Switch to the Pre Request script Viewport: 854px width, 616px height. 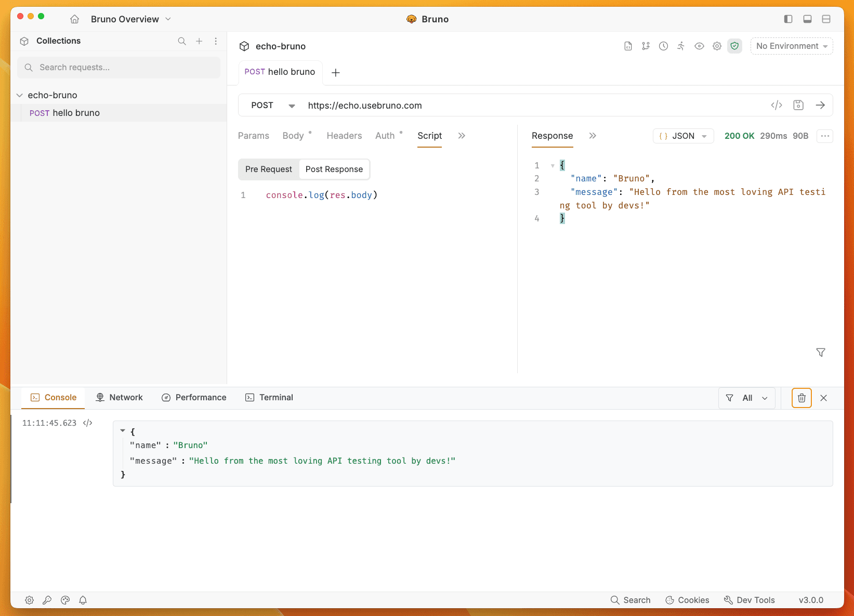pyautogui.click(x=269, y=169)
